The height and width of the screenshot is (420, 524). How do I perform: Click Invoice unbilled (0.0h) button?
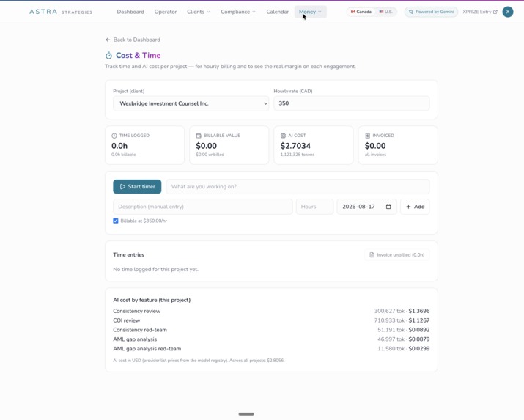pos(396,254)
